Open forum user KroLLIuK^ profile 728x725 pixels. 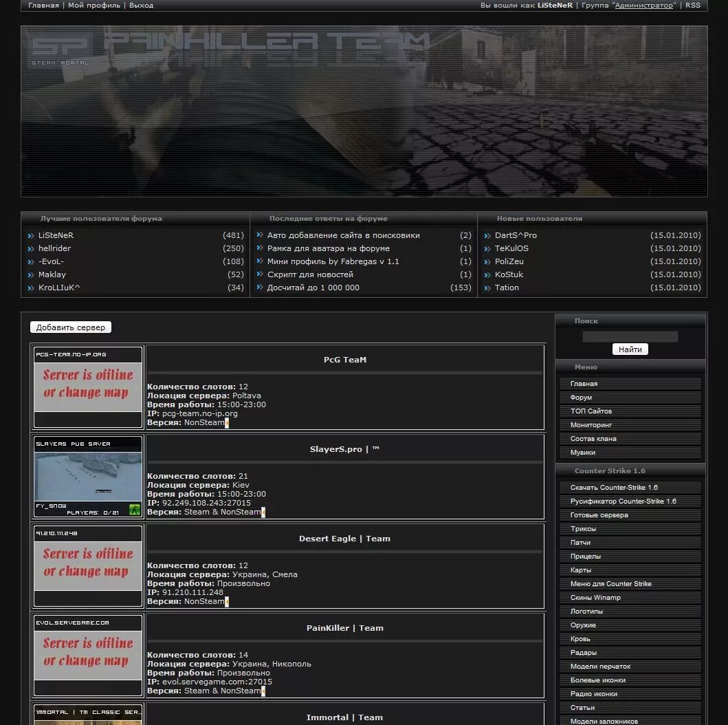[59, 288]
